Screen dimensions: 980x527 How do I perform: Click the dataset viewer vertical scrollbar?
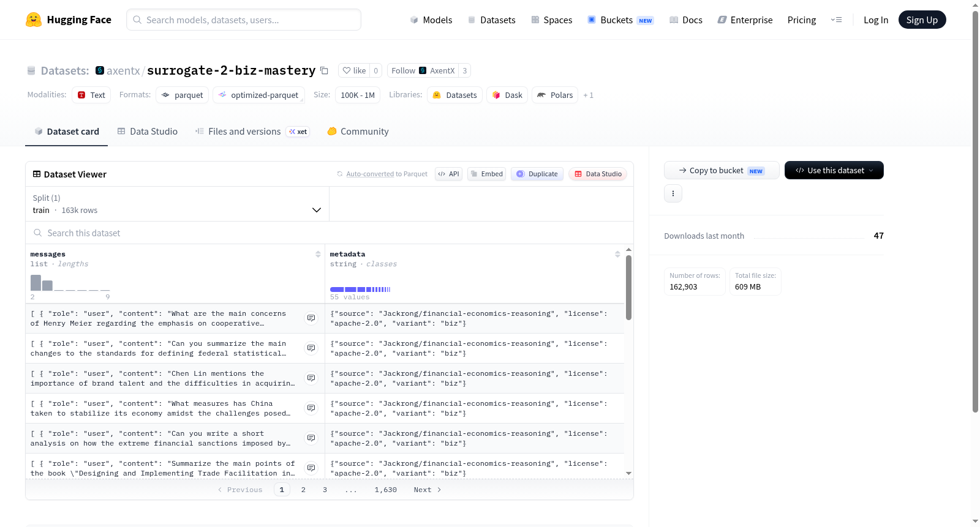coord(628,288)
